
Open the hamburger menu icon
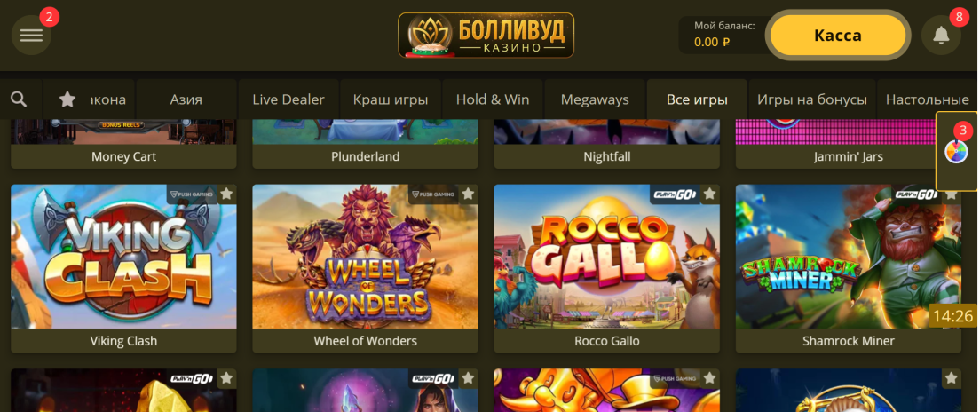[x=31, y=35]
